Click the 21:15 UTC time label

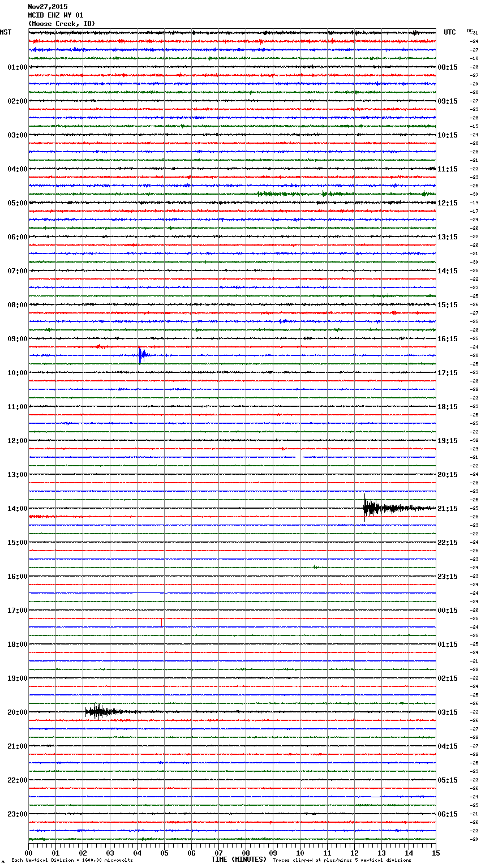coord(448,509)
